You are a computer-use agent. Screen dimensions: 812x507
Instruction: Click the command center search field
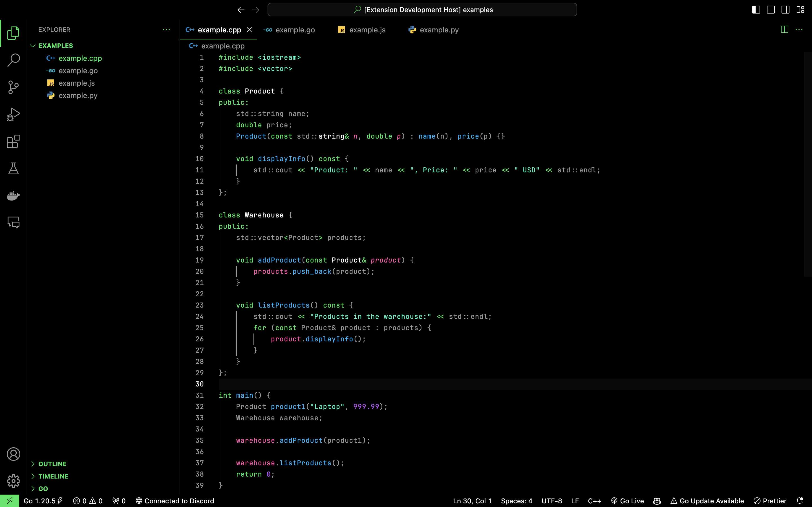(x=422, y=10)
